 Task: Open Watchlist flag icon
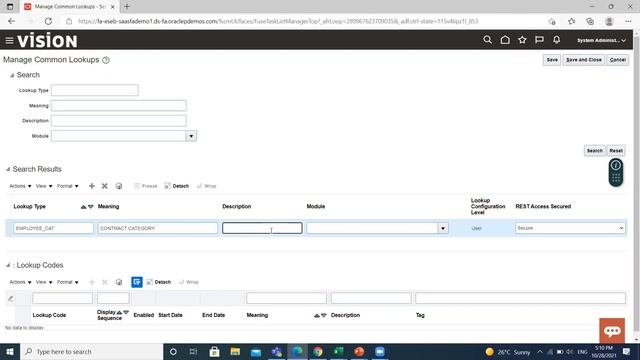[539, 40]
